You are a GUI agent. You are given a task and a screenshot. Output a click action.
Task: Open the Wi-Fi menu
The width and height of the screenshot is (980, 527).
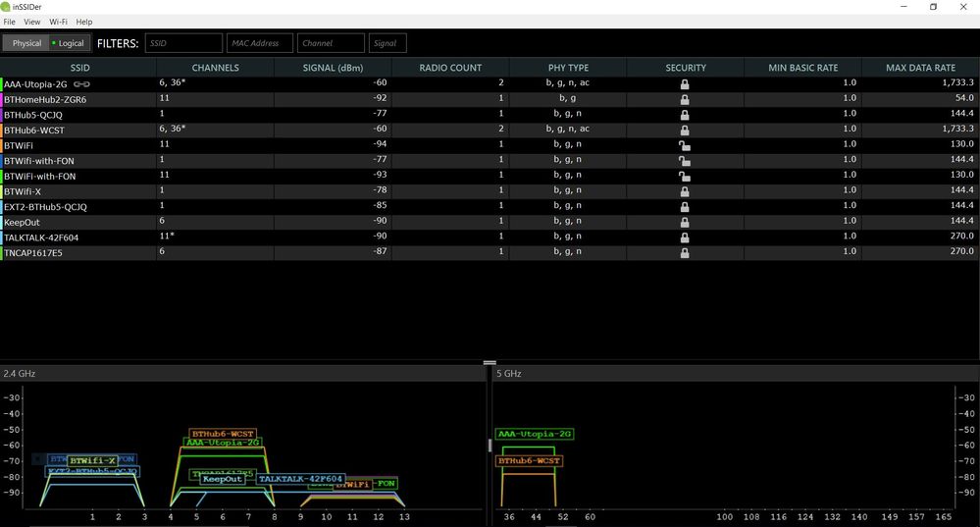coord(58,22)
